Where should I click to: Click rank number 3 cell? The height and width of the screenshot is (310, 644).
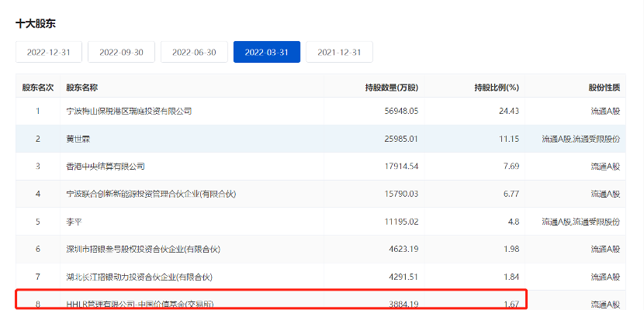pos(38,167)
